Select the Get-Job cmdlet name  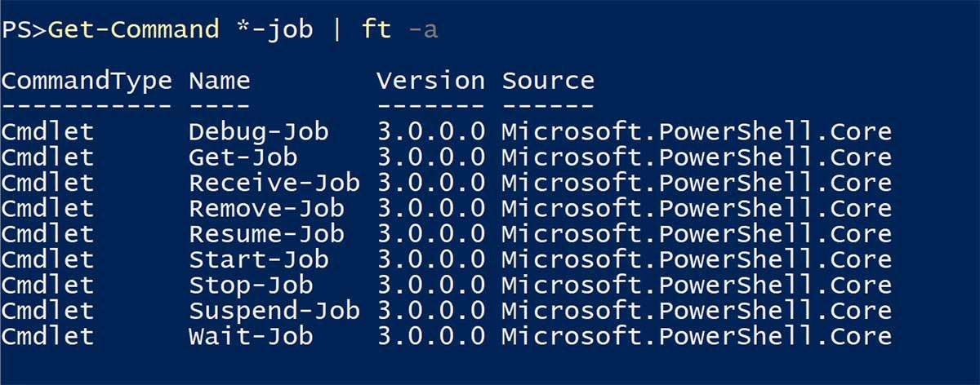pyautogui.click(x=243, y=157)
